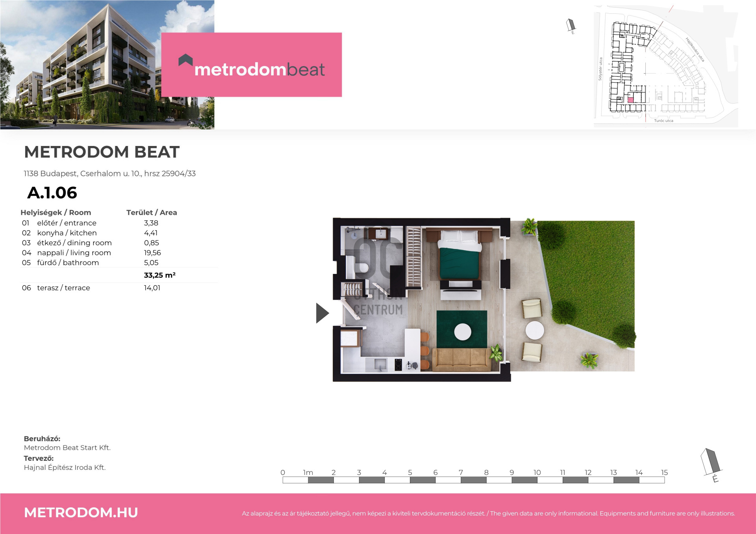Screen dimensions: 756x534
Task: Select the "Tervező:" label
Action: tap(39, 458)
